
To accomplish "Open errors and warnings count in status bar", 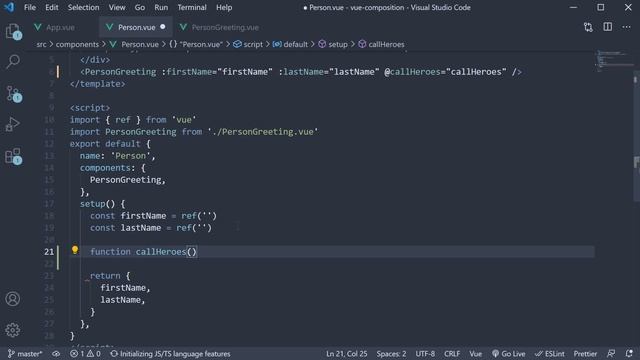I will coord(85,354).
